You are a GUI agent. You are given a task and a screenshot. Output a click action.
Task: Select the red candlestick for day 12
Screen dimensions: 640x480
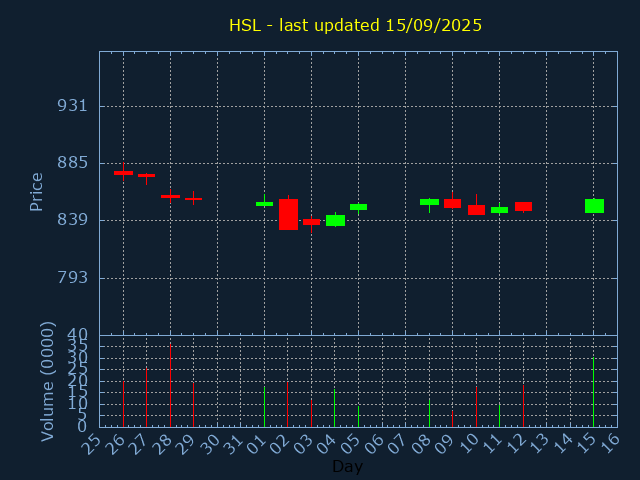tap(523, 207)
